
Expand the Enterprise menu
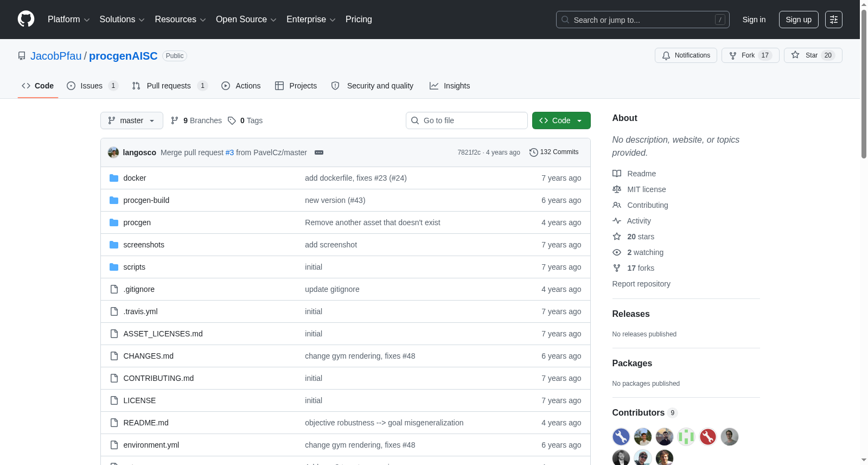311,20
